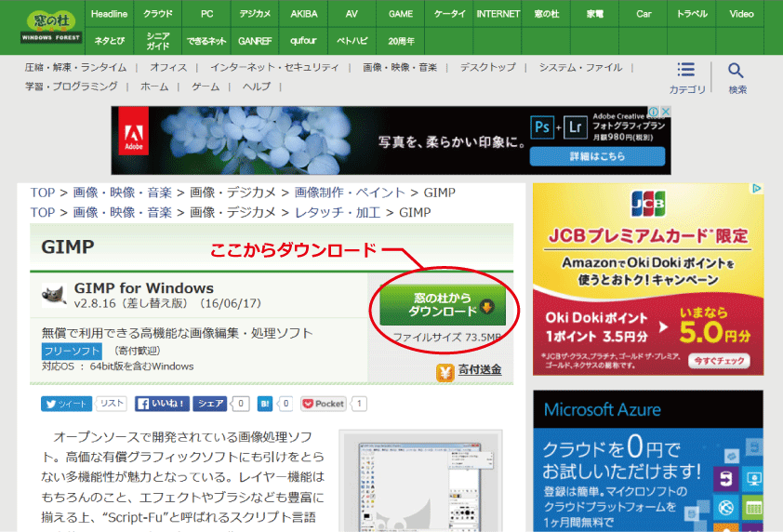The width and height of the screenshot is (783, 532).
Task: Open the できるネット nav item
Action: click(x=206, y=41)
